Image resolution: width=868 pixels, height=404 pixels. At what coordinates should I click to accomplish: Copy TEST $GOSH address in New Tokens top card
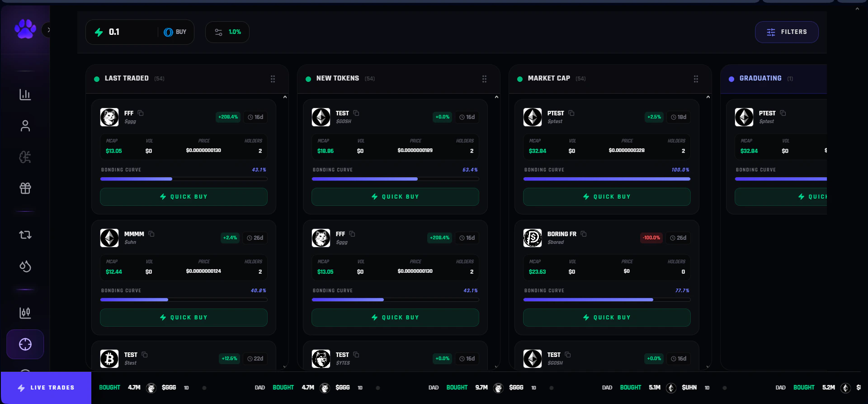click(x=356, y=113)
